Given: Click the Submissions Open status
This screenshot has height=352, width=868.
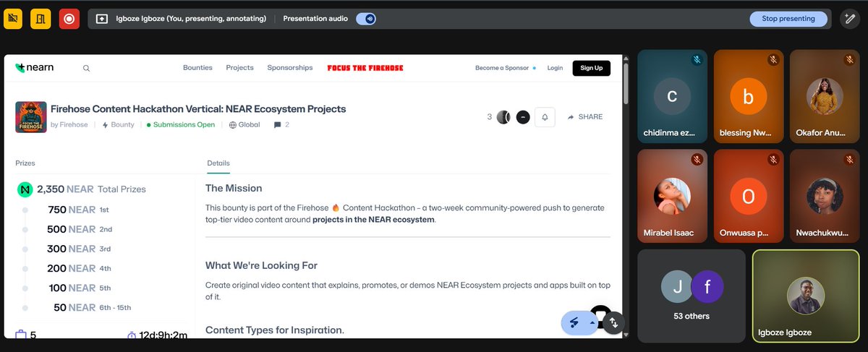Looking at the screenshot, I should 181,125.
